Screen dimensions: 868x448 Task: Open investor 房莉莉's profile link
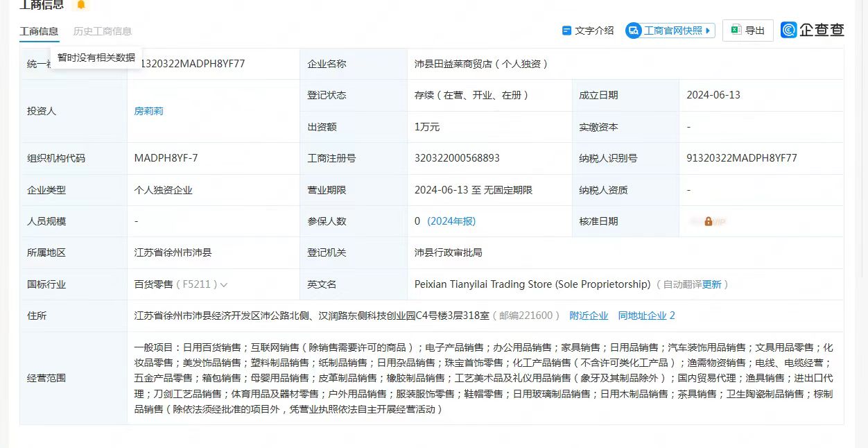[148, 110]
